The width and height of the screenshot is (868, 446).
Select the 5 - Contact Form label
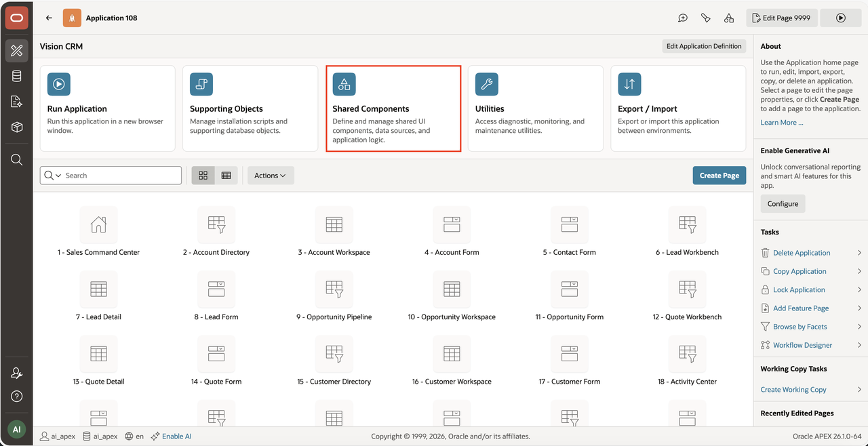point(569,252)
